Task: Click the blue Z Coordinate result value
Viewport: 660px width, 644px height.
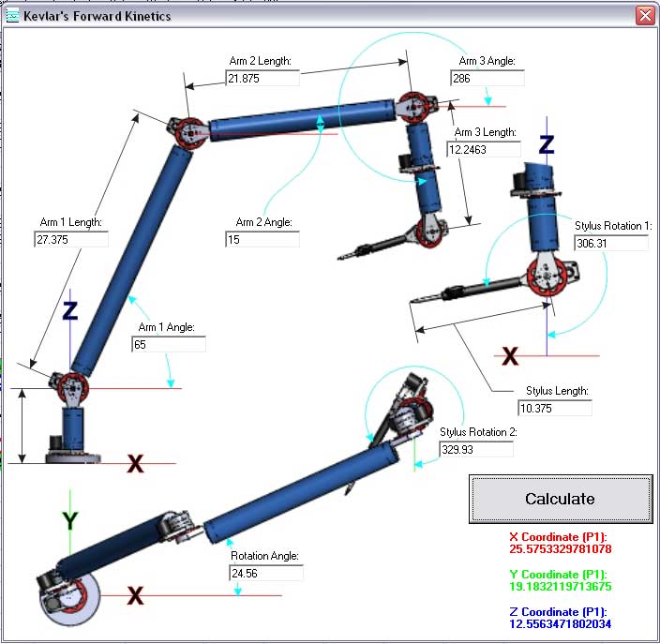Action: point(560,623)
